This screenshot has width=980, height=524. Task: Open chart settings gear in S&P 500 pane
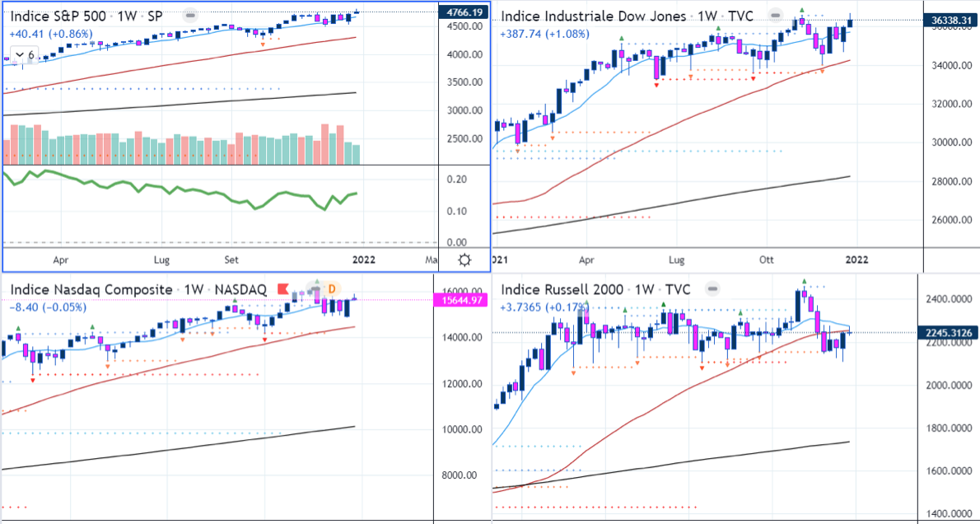click(x=464, y=260)
